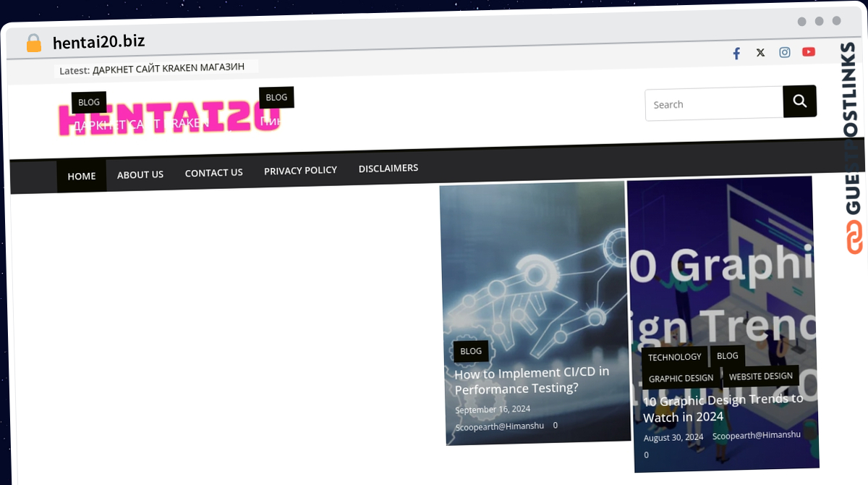This screenshot has height=485, width=868.
Task: Open latest headline ДАРКНЕТ САЙТ KRAKEN МАГАЗИН
Action: point(169,67)
